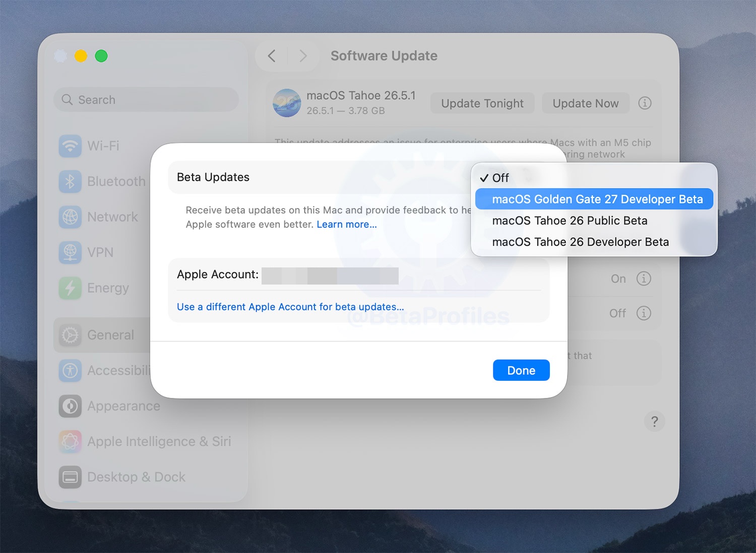Select macOS Tahoe 26 Developer Beta
This screenshot has height=553, width=756.
click(594, 242)
